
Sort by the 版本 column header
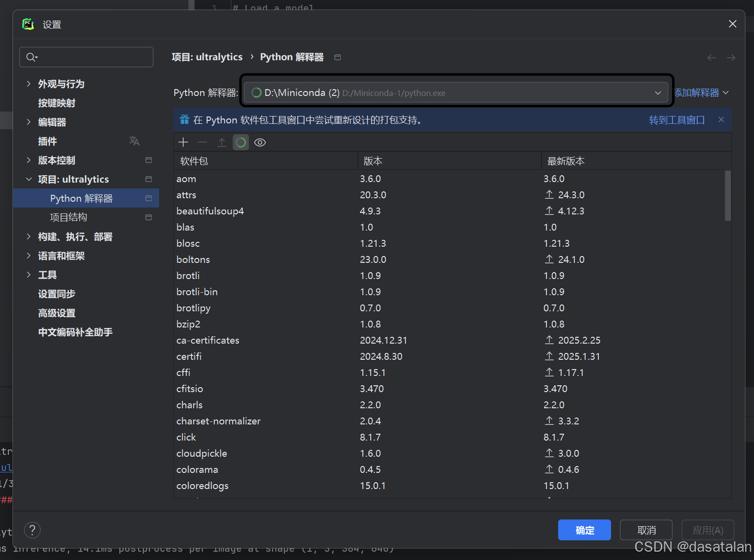pos(449,161)
